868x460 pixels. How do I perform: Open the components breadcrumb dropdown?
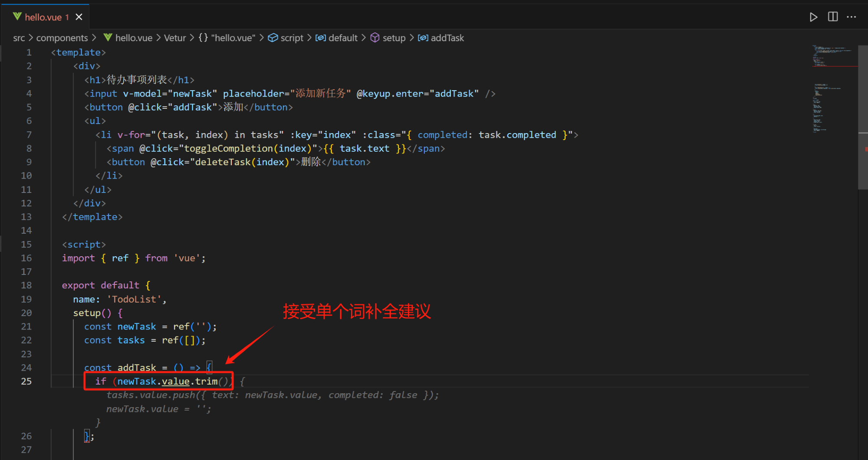pos(62,38)
